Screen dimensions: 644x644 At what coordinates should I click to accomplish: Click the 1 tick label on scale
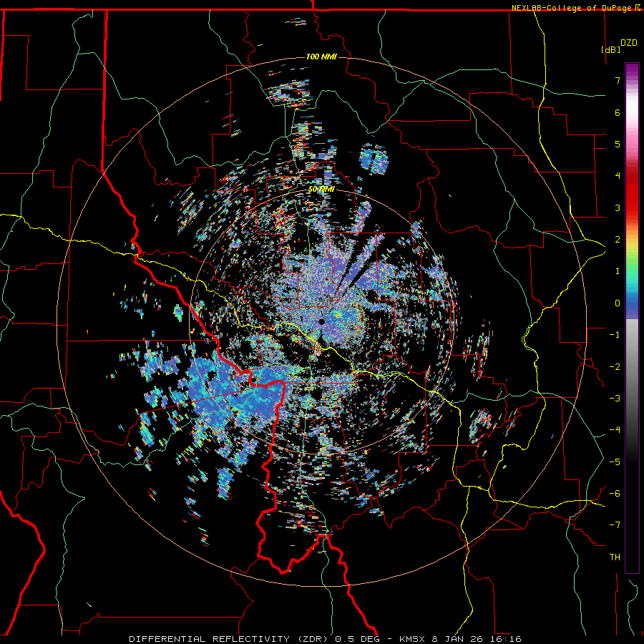tap(618, 271)
